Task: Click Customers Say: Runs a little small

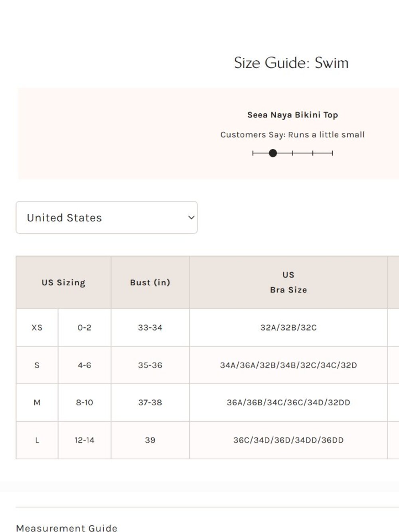Action: 292,135
